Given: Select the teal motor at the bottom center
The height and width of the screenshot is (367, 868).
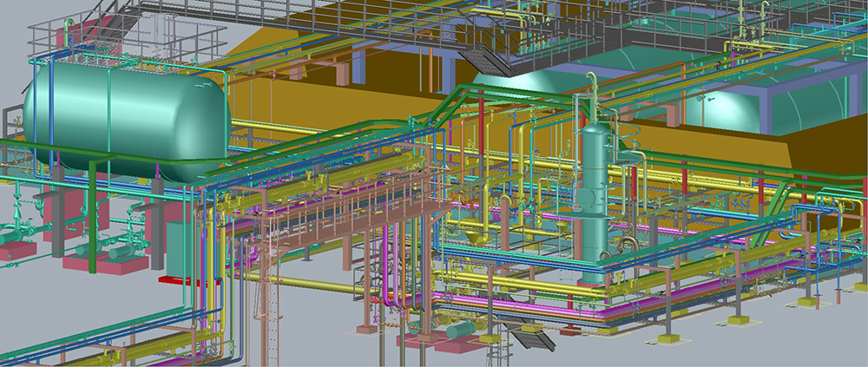Looking at the screenshot, I should coord(461,330).
